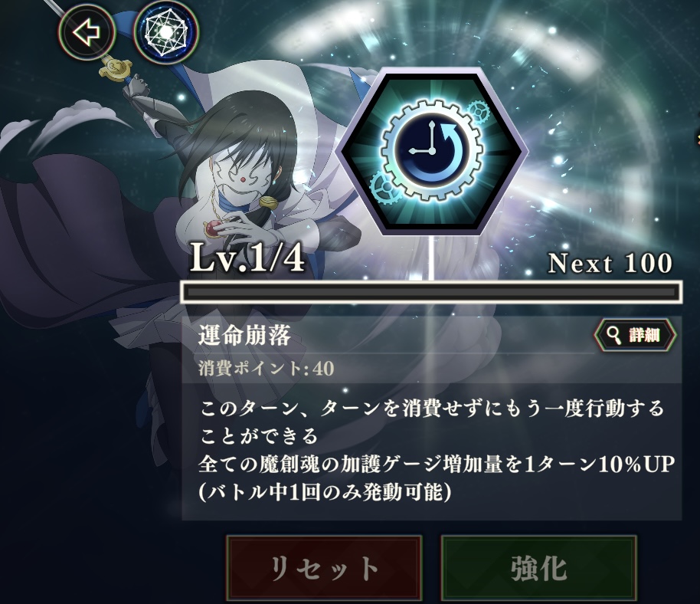The width and height of the screenshot is (700, 604).
Task: Open the magic circle emblem icon
Action: [x=166, y=32]
